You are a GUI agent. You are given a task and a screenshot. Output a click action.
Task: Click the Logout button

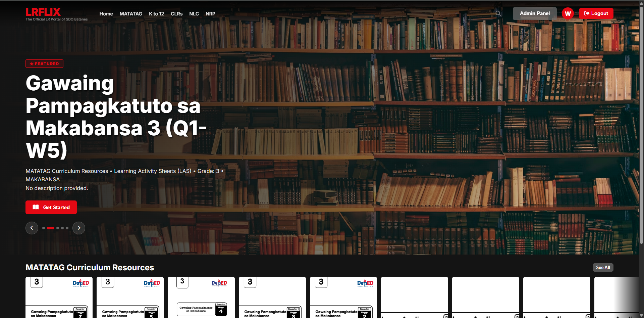pyautogui.click(x=596, y=13)
